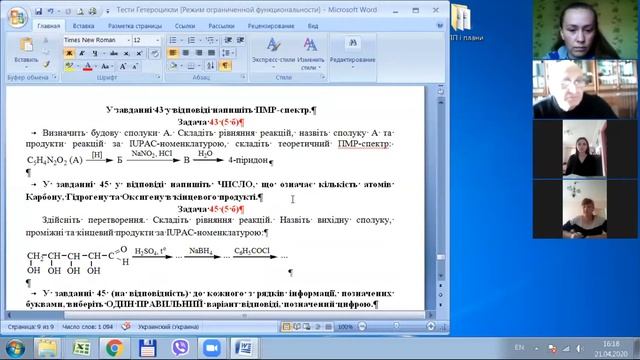Open Экспресс-стили quick styles gallery
The width and height of the screenshot is (640, 360).
(273, 52)
